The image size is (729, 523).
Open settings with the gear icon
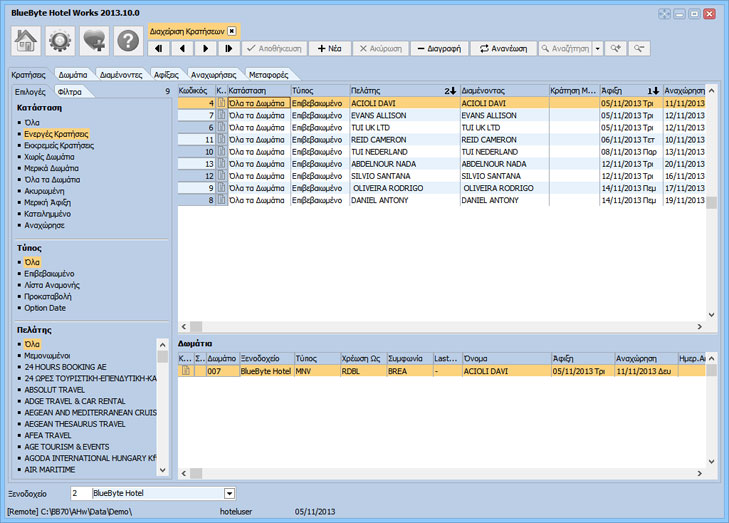coord(62,40)
